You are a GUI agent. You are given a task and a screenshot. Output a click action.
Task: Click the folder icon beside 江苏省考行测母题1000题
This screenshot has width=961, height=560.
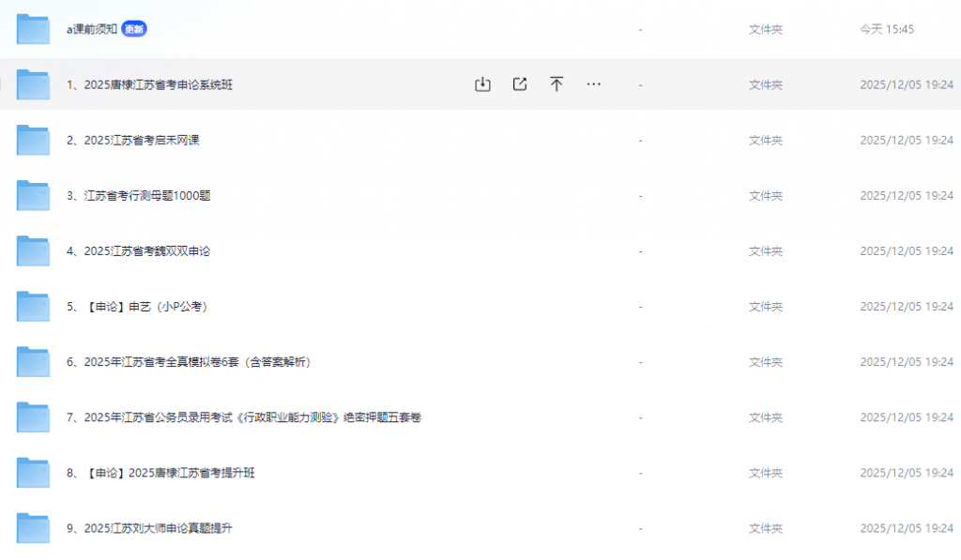(x=33, y=194)
